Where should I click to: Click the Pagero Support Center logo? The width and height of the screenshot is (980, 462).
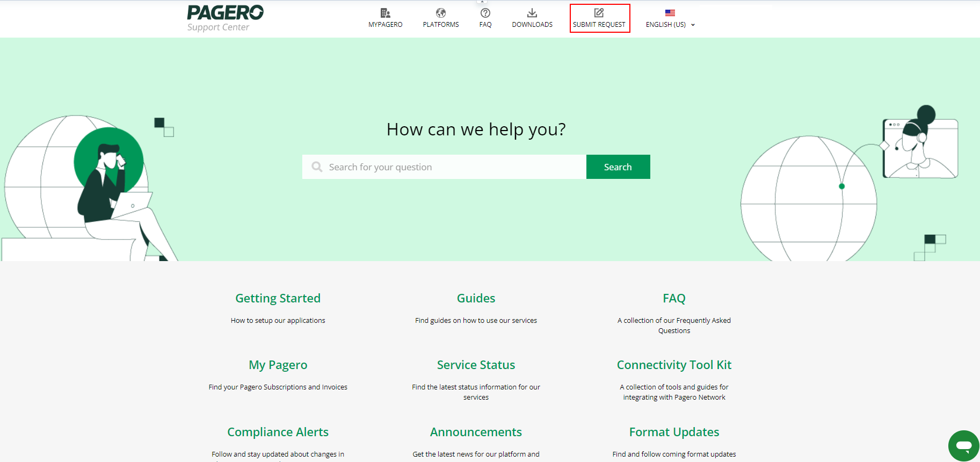225,18
